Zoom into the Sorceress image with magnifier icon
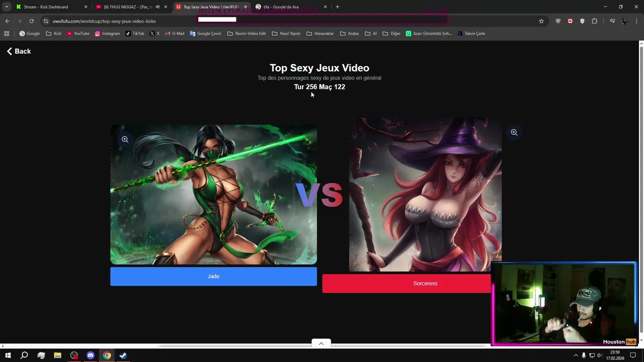644x362 pixels. tap(514, 132)
